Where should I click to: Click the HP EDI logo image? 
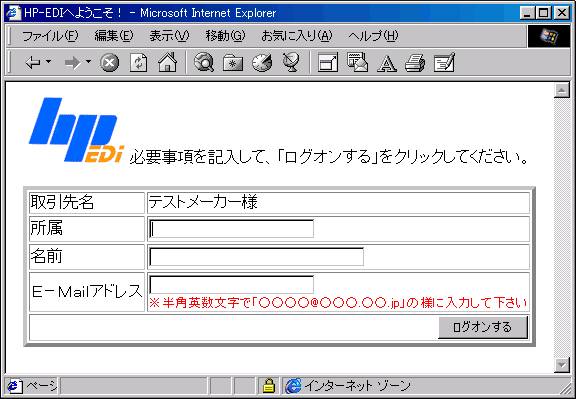pyautogui.click(x=77, y=130)
